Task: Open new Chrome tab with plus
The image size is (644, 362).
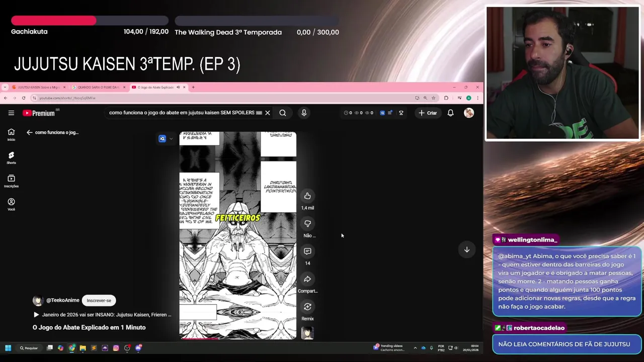Action: tap(193, 87)
